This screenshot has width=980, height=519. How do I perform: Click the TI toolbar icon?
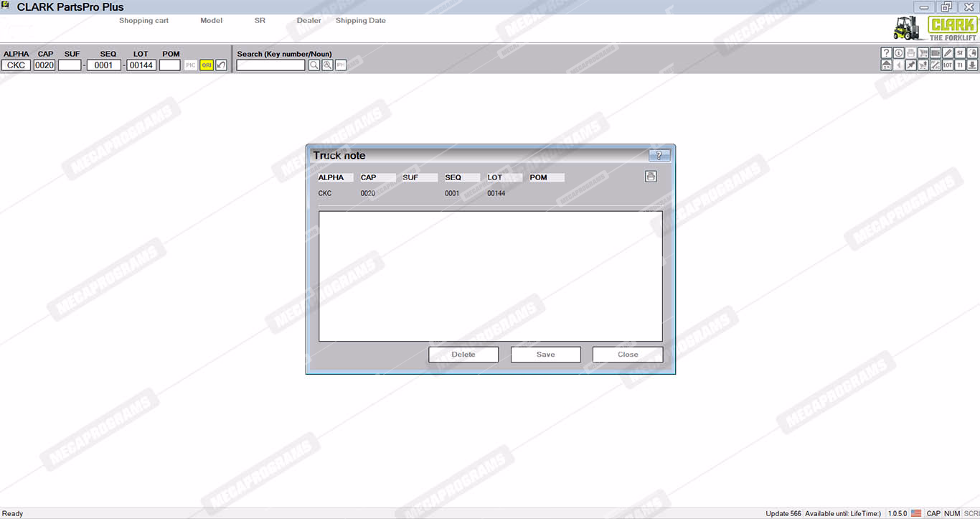[x=960, y=65]
